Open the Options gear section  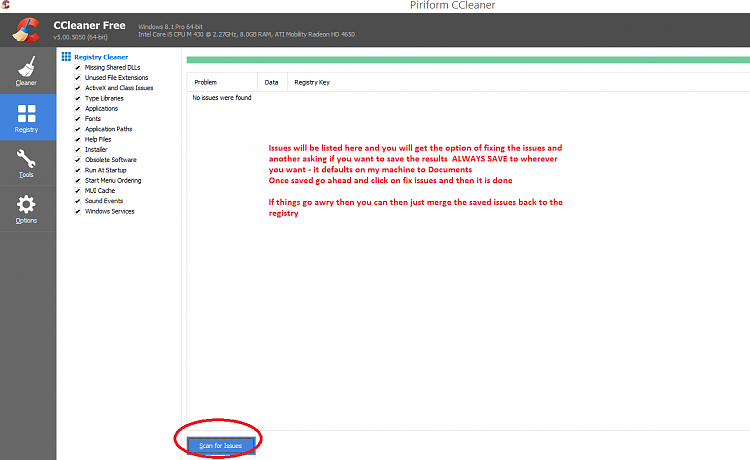point(27,209)
